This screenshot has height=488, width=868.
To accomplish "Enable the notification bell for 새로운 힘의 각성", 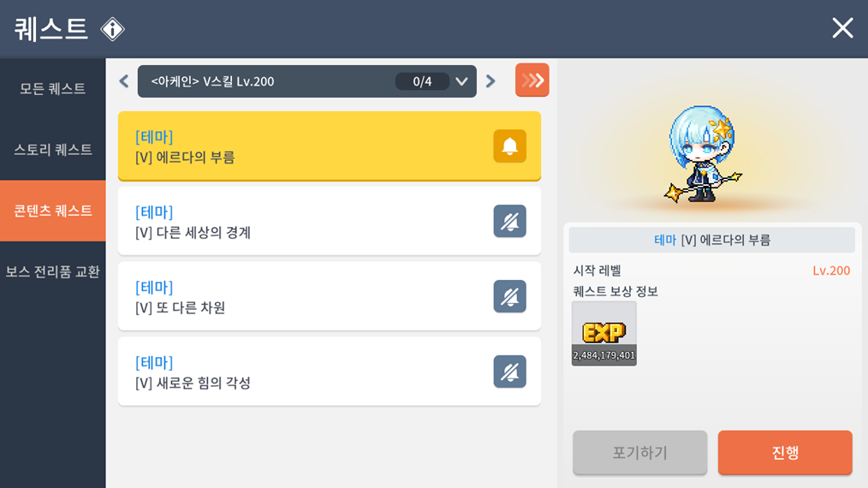I will pos(510,371).
